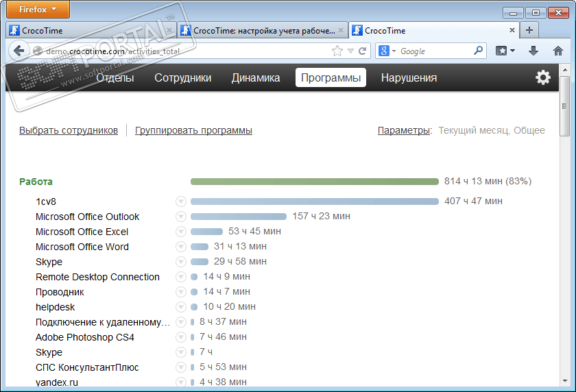Click the '407 ч 47 мин' value

coord(473,201)
